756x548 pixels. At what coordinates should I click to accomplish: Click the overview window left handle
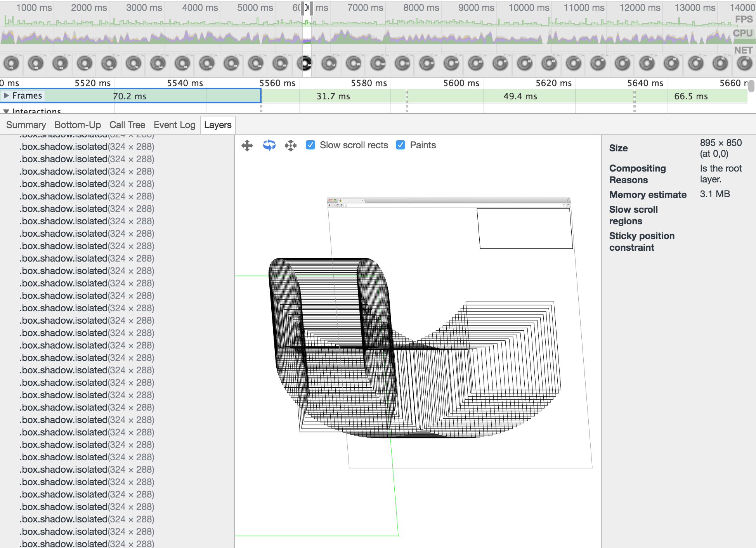click(x=303, y=8)
